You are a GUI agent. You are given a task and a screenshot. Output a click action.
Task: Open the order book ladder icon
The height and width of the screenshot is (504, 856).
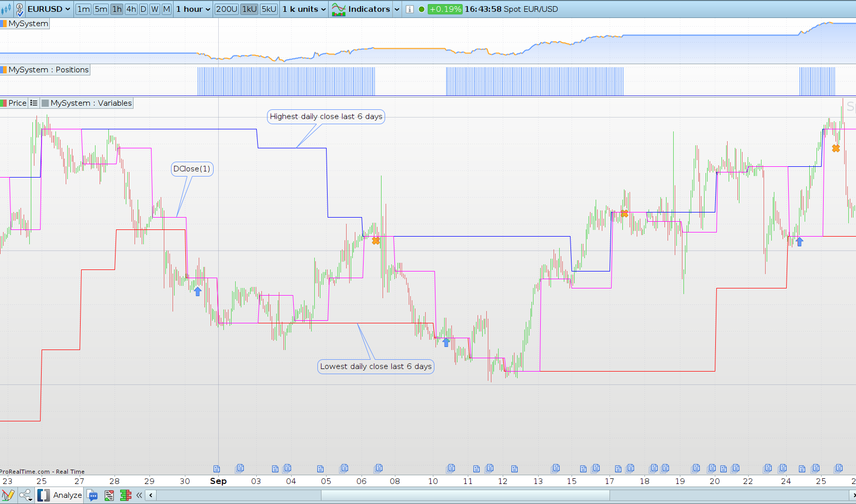coord(125,495)
